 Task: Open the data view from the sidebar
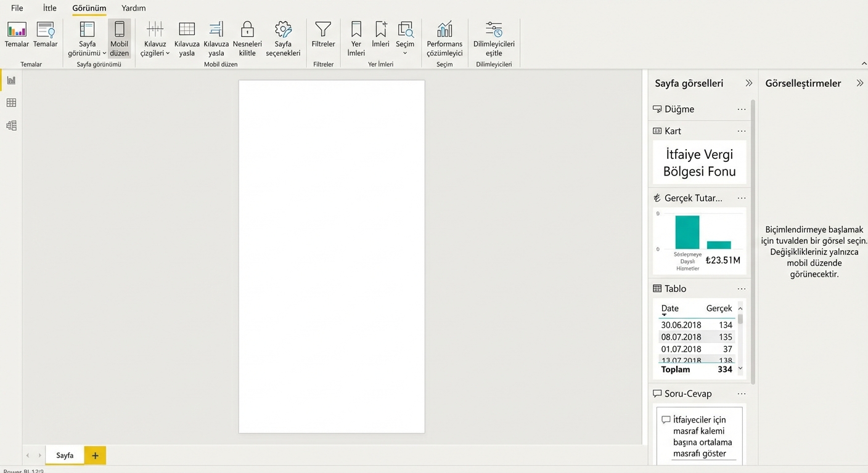(10, 103)
